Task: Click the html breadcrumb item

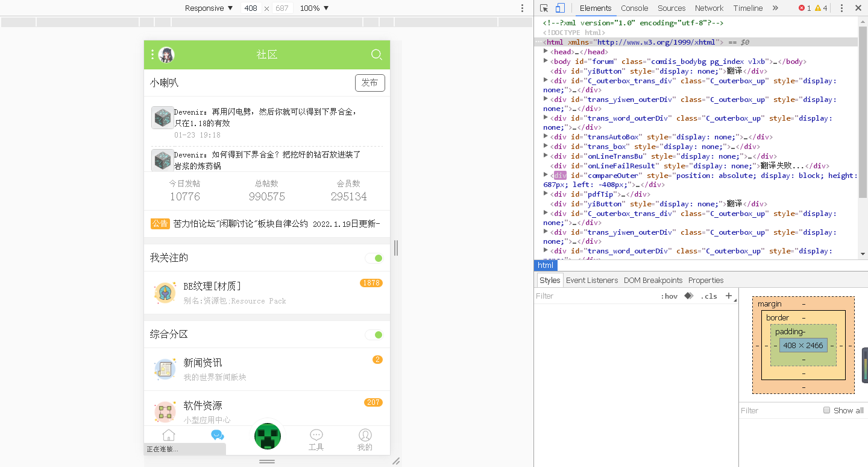Action: coord(546,265)
